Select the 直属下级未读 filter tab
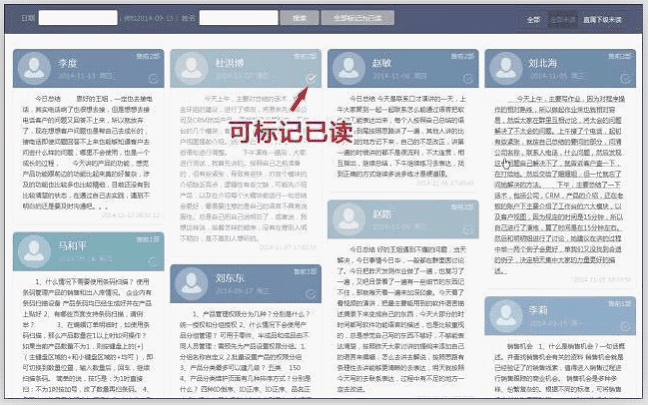Screen dimensions: 649x406 pos(603,19)
